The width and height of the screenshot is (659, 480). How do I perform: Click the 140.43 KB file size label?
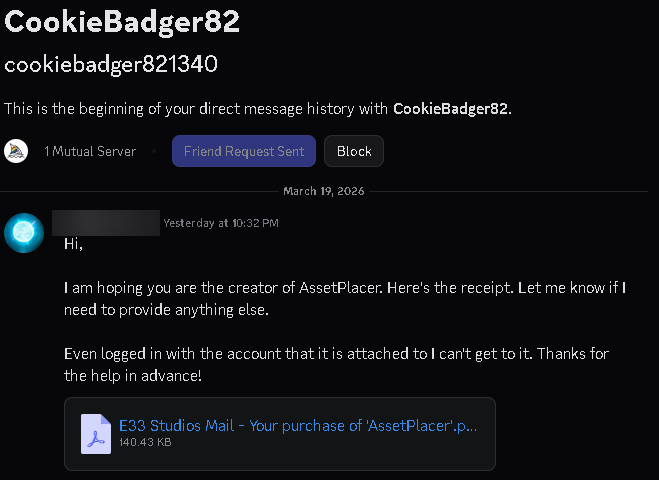[145, 441]
